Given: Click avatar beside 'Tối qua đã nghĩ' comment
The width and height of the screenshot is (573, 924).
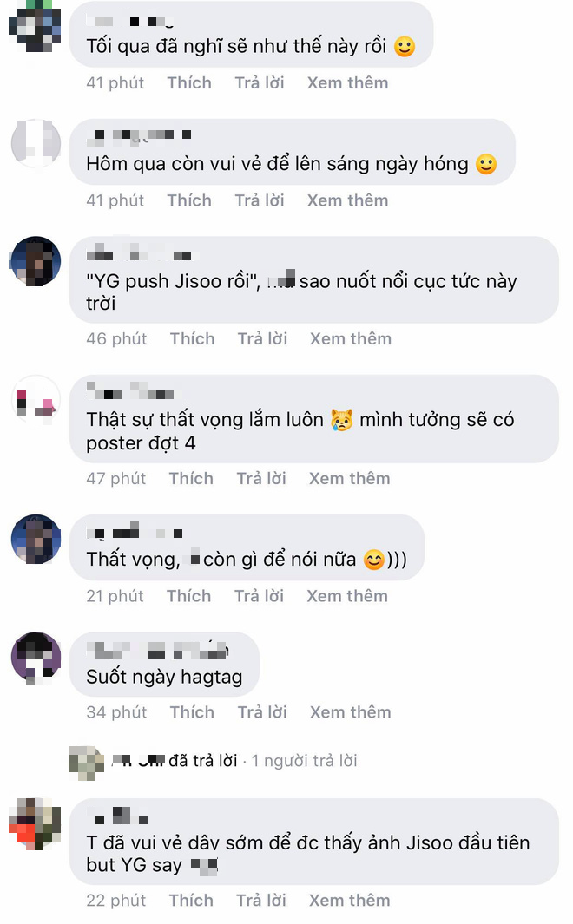Looking at the screenshot, I should pyautogui.click(x=36, y=27).
